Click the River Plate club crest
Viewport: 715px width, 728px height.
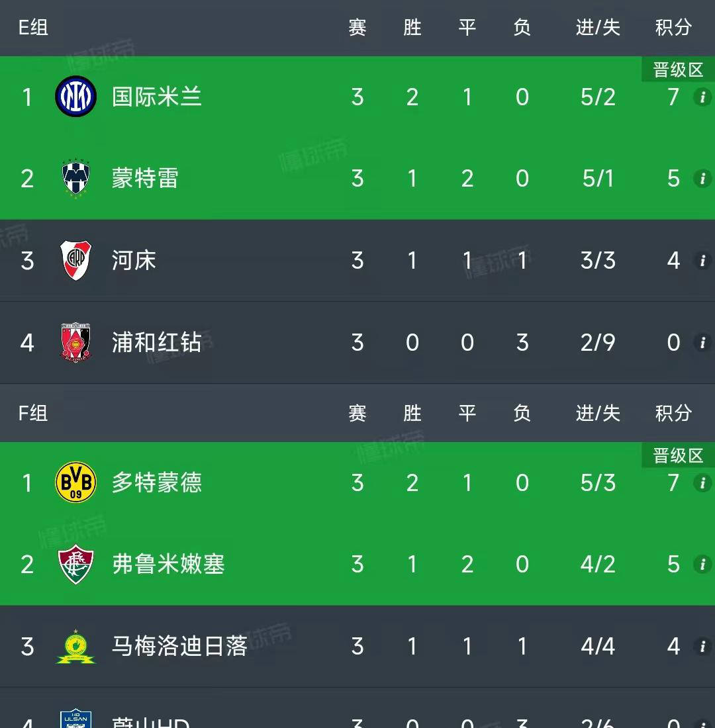tap(75, 260)
